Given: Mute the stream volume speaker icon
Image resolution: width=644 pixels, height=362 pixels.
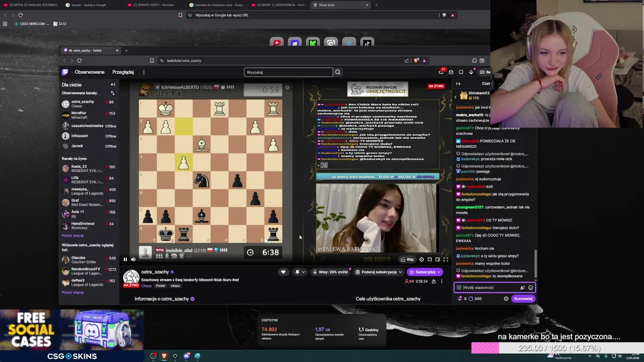Looking at the screenshot, I should click(x=133, y=259).
